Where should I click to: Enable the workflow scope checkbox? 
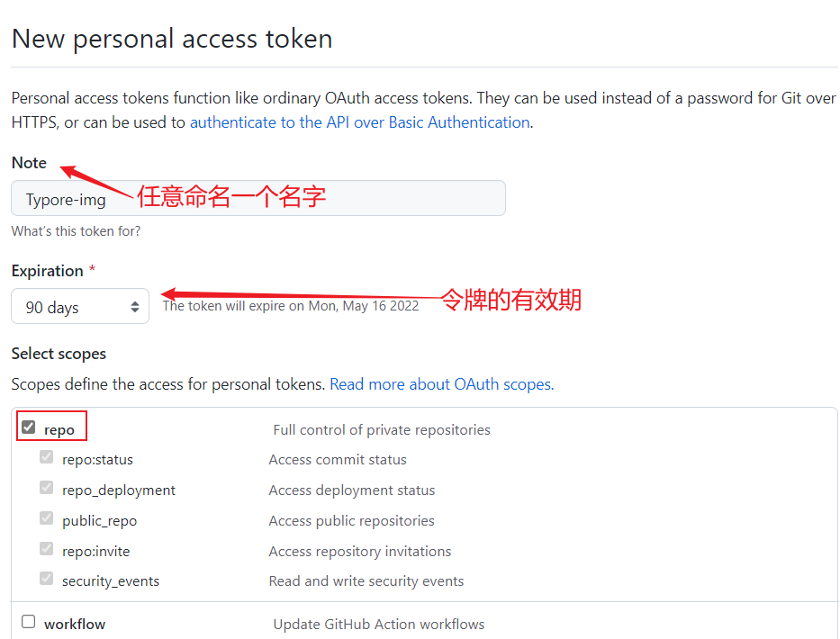click(29, 622)
